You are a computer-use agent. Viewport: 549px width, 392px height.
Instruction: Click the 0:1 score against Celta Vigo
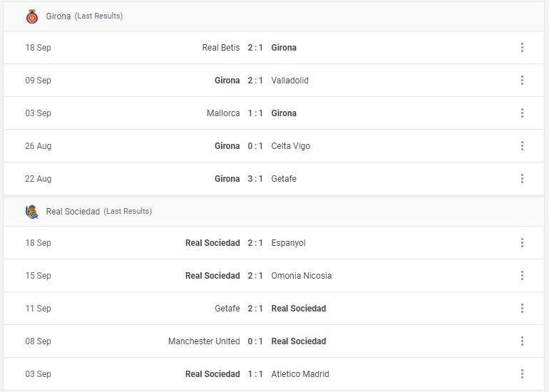tap(255, 146)
